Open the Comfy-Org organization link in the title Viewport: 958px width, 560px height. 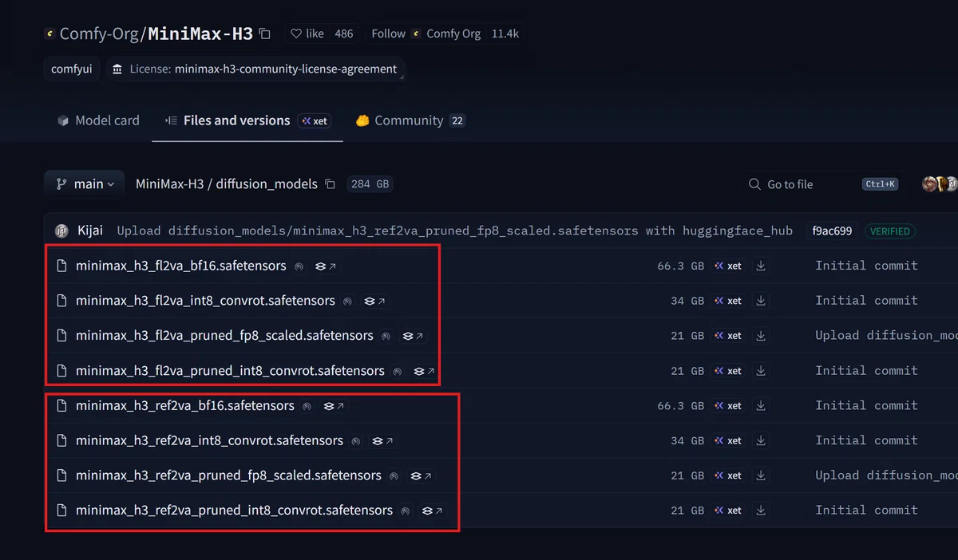tap(101, 34)
